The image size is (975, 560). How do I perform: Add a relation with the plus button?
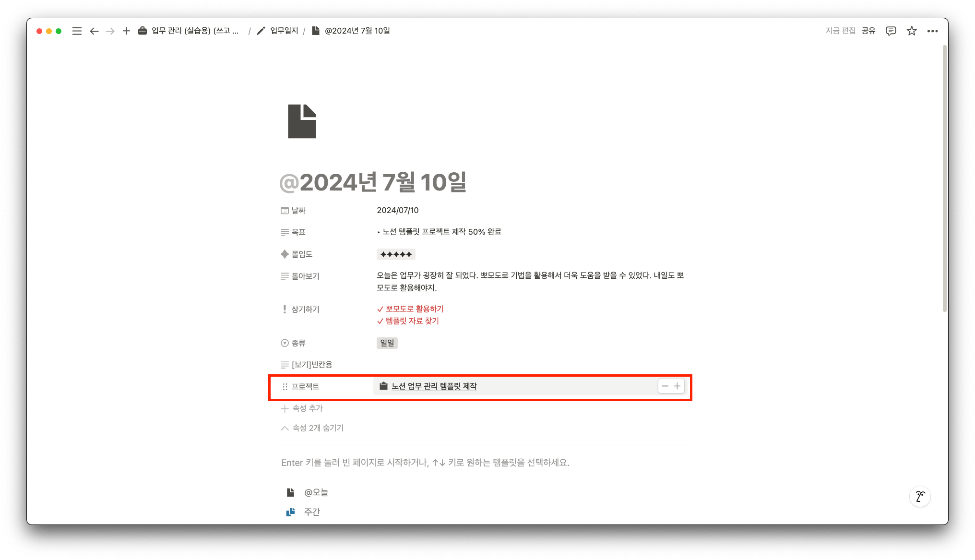coord(677,386)
